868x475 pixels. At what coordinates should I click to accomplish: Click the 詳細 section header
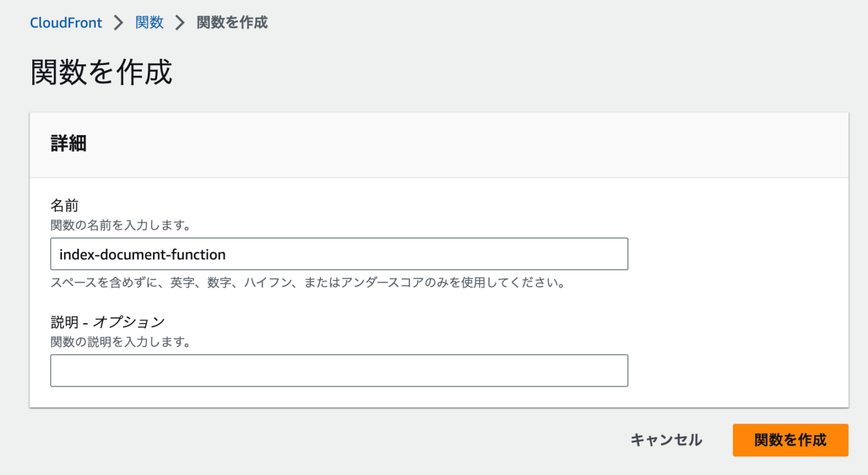68,144
